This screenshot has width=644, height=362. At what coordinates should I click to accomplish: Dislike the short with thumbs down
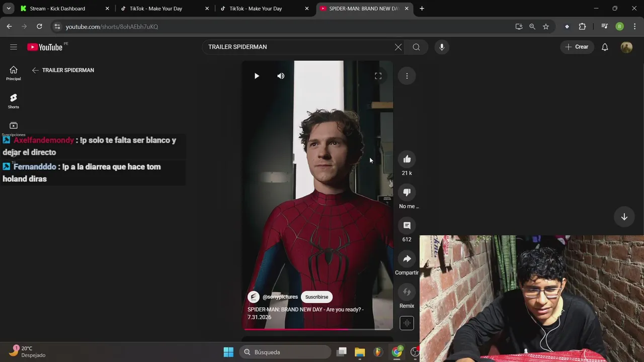(407, 193)
